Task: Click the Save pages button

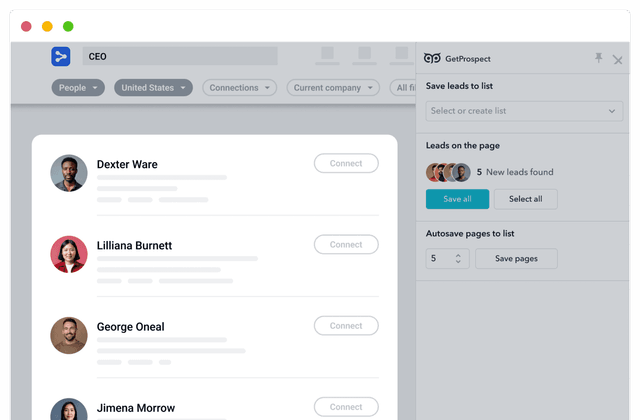Action: coord(516,259)
